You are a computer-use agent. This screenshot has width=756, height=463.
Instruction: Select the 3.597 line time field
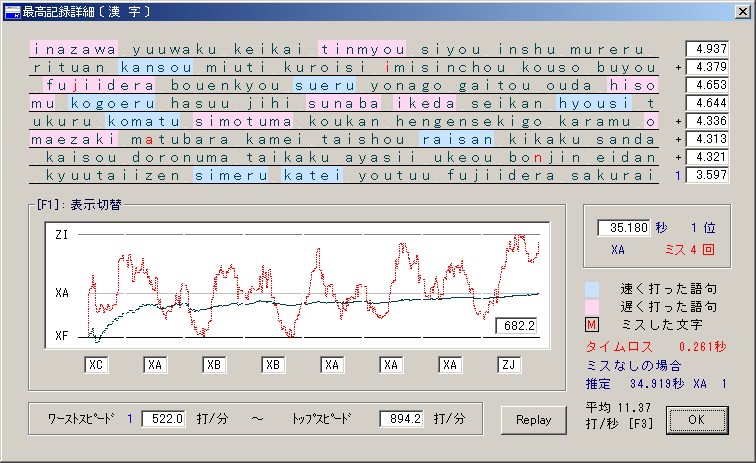707,175
